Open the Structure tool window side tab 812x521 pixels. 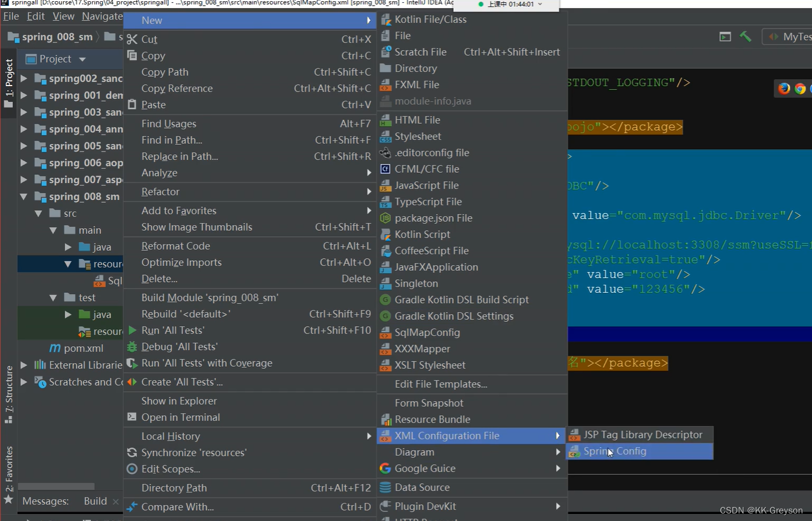coord(9,395)
